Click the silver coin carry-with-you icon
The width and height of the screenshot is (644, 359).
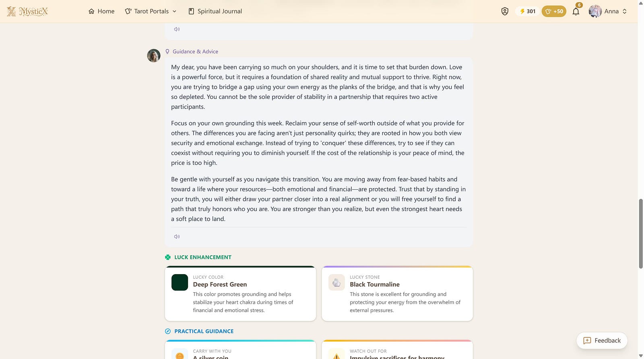tap(180, 355)
